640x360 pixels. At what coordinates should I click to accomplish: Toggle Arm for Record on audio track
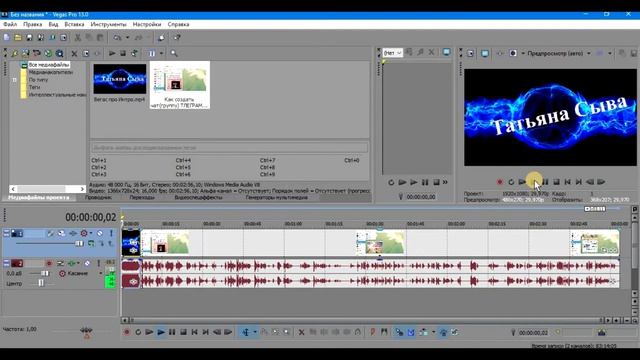(49, 264)
